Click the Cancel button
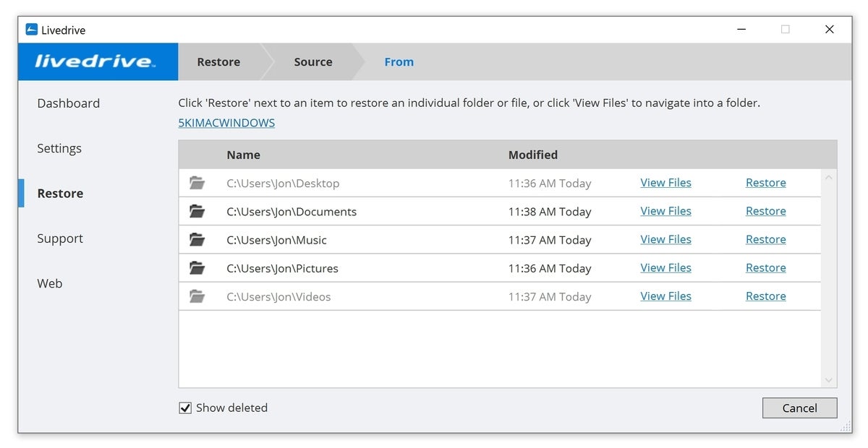 click(799, 408)
